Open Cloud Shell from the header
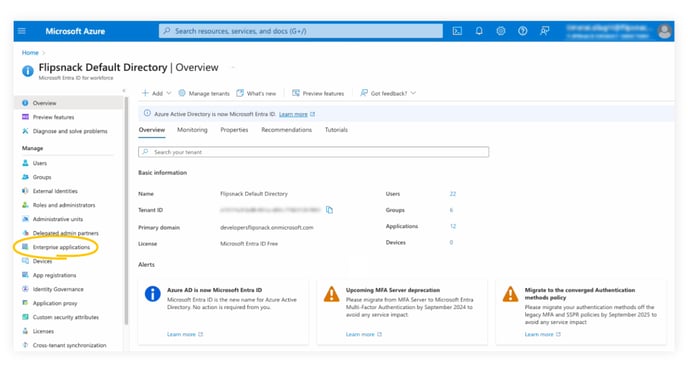This screenshot has width=688, height=372. [x=457, y=31]
